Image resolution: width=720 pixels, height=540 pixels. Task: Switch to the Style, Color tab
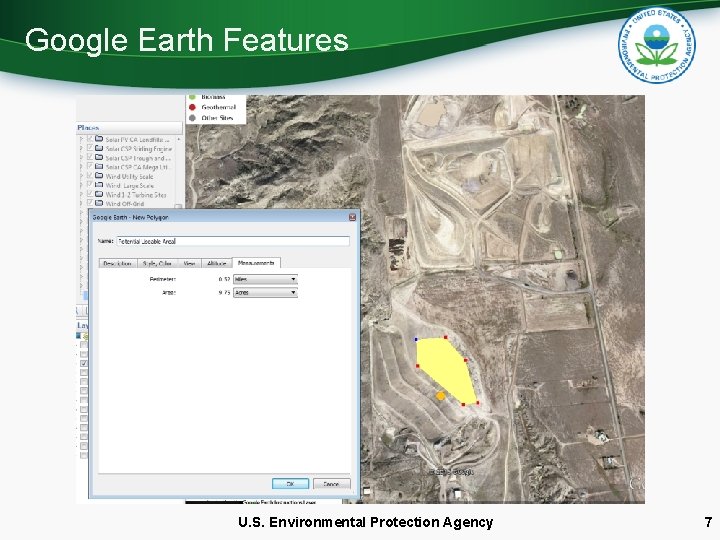157,263
